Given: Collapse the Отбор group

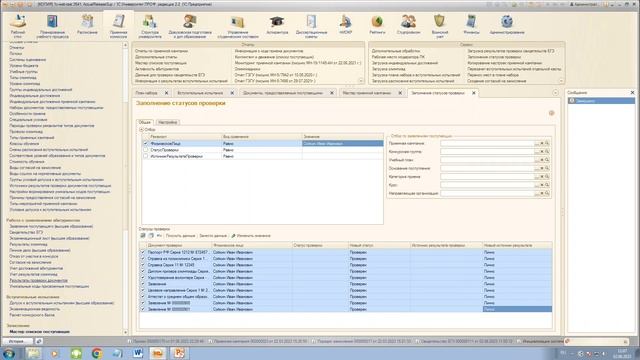Looking at the screenshot, I should [142, 129].
